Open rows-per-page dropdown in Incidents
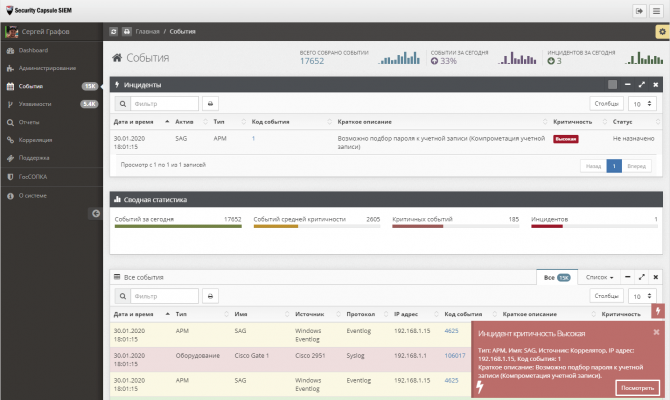This screenshot has width=670, height=400. point(642,103)
